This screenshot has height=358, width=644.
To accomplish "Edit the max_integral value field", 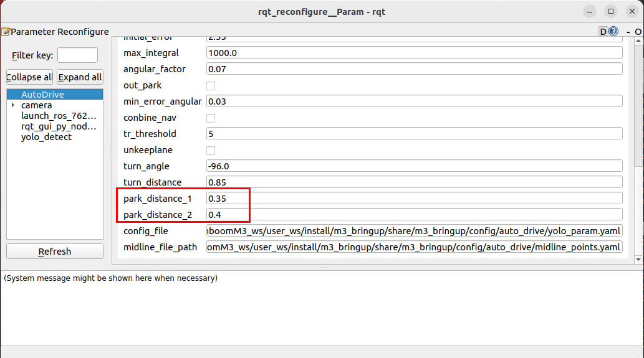I will [x=415, y=53].
